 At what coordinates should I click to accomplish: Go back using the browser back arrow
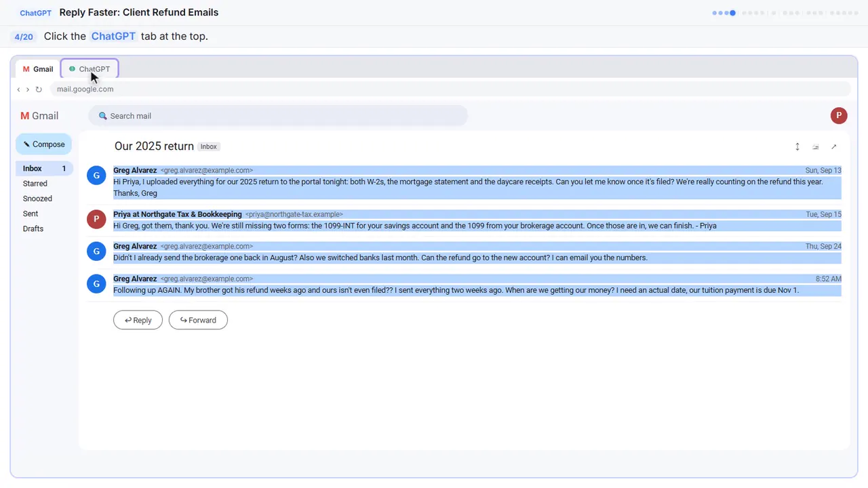pyautogui.click(x=18, y=89)
